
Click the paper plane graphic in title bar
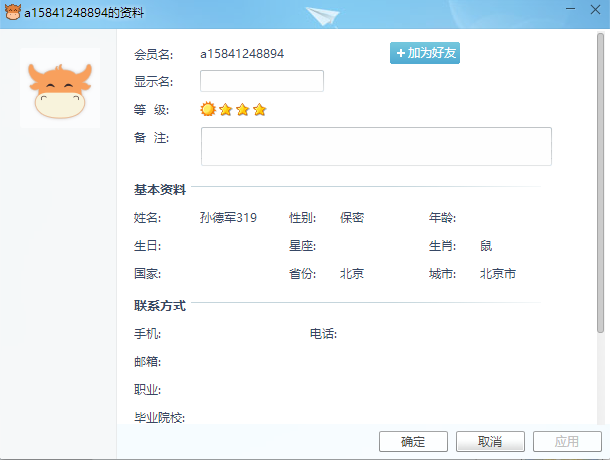323,16
